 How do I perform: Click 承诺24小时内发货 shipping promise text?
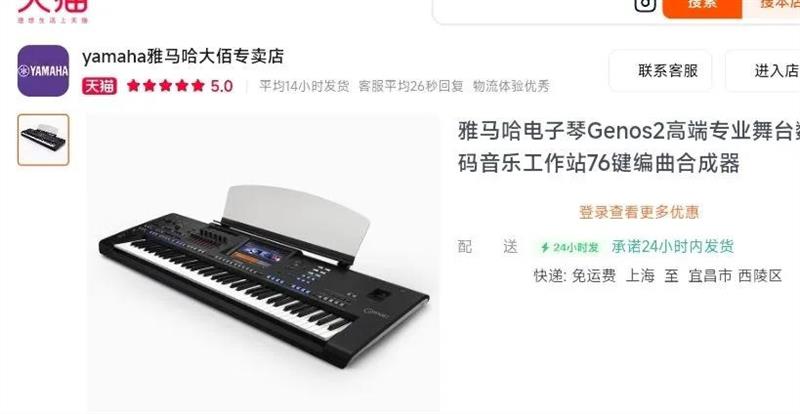(x=673, y=247)
